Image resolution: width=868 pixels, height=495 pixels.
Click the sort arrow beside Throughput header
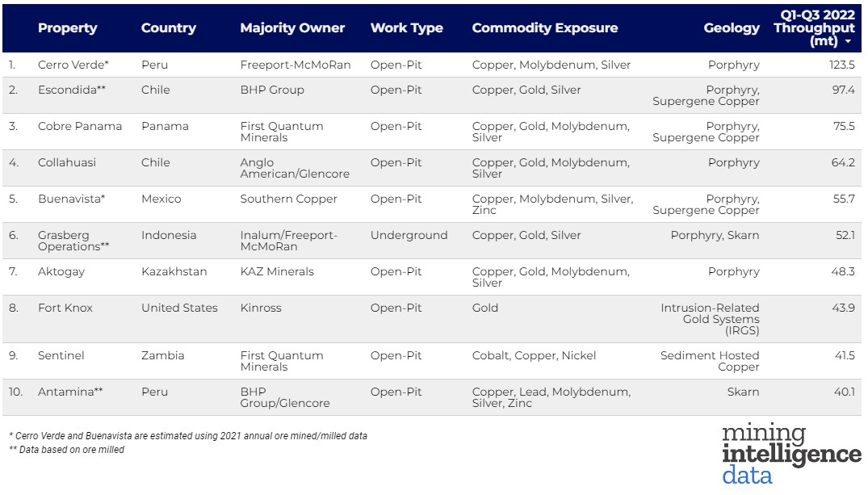848,41
